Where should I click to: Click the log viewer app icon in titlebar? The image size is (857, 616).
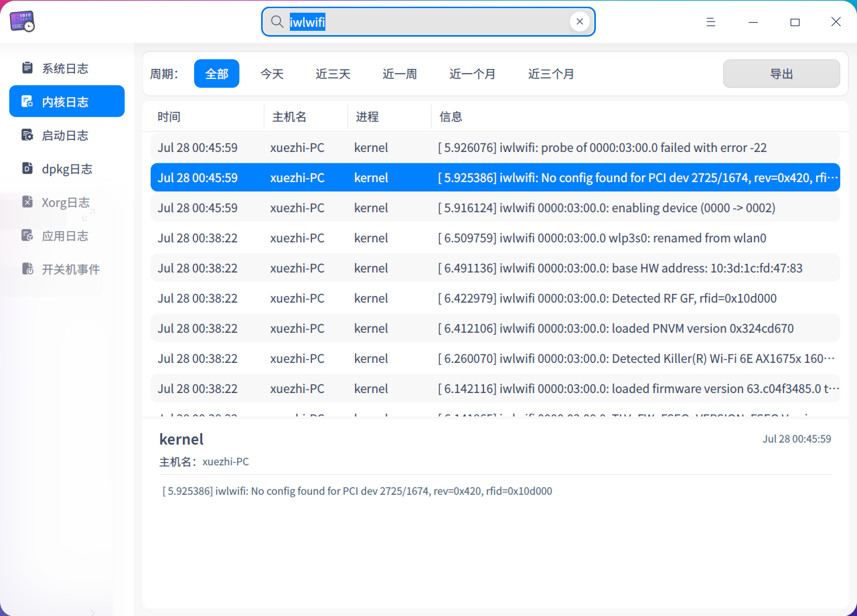tap(22, 21)
